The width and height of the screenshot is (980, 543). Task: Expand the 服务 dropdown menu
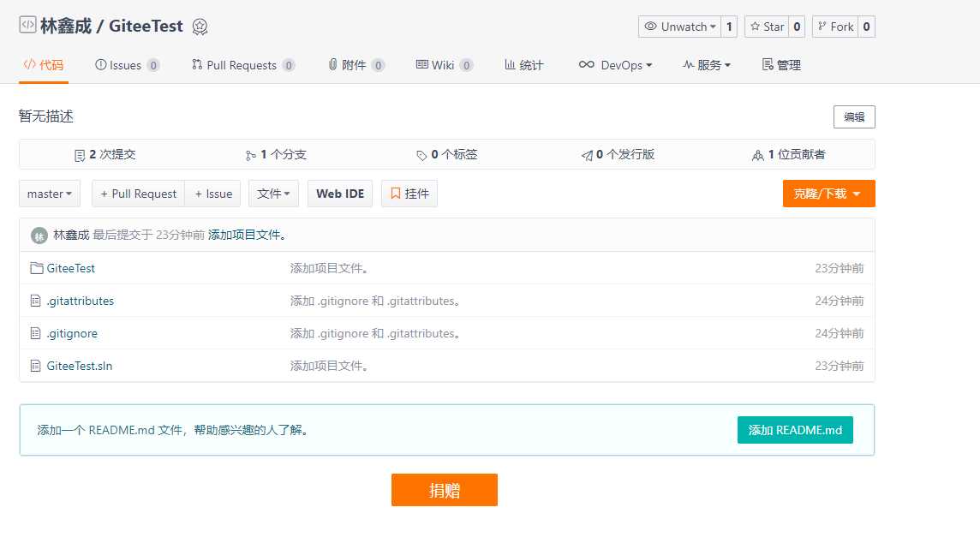707,65
